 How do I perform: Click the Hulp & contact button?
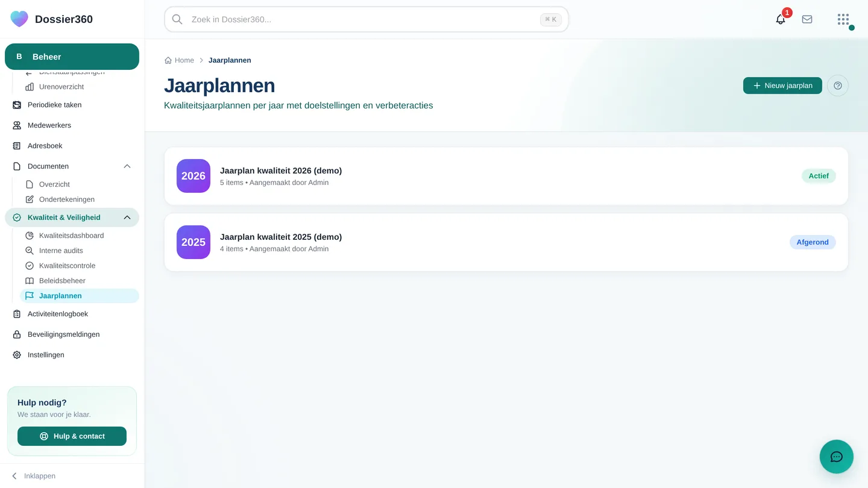click(72, 436)
